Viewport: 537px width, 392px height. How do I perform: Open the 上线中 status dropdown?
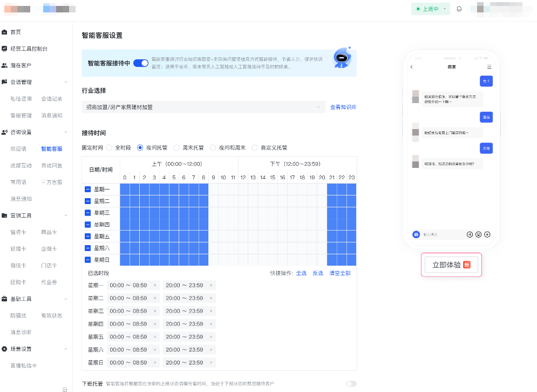[x=430, y=9]
